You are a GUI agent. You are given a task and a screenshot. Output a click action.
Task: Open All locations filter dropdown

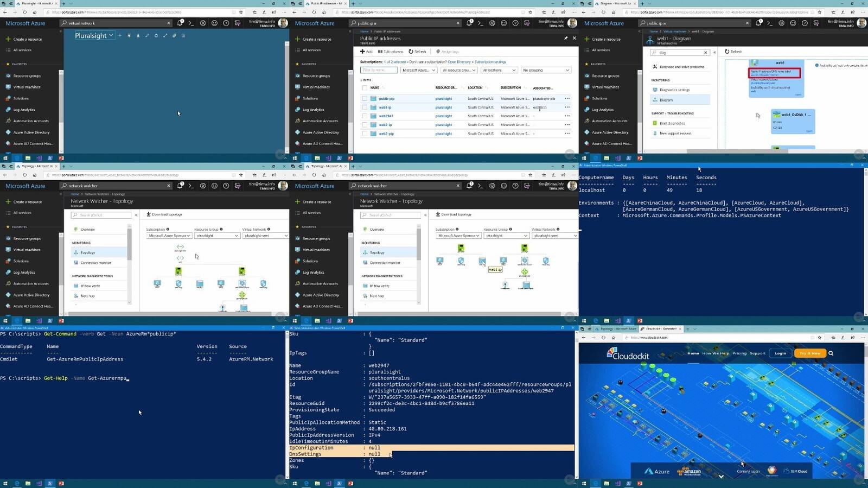pos(499,70)
